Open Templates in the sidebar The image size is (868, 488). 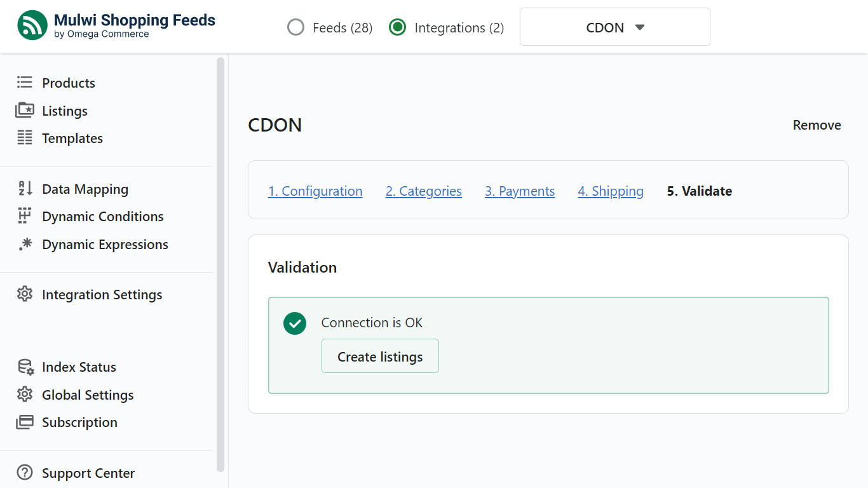coord(72,138)
